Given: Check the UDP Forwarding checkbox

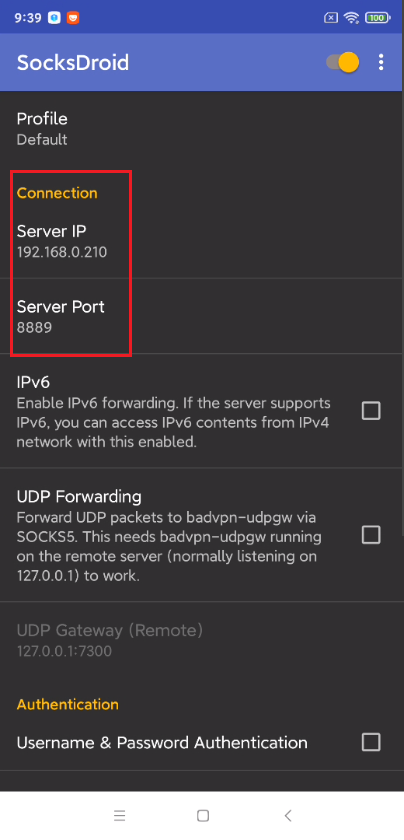Looking at the screenshot, I should tap(371, 535).
